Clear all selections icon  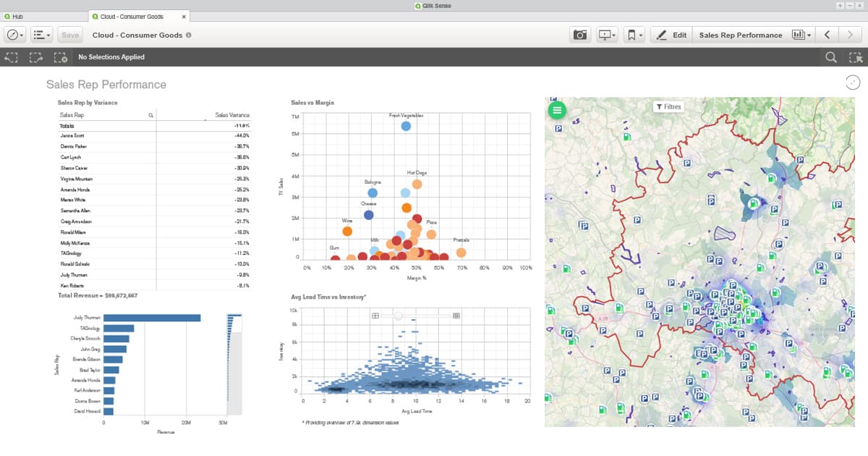pos(60,57)
